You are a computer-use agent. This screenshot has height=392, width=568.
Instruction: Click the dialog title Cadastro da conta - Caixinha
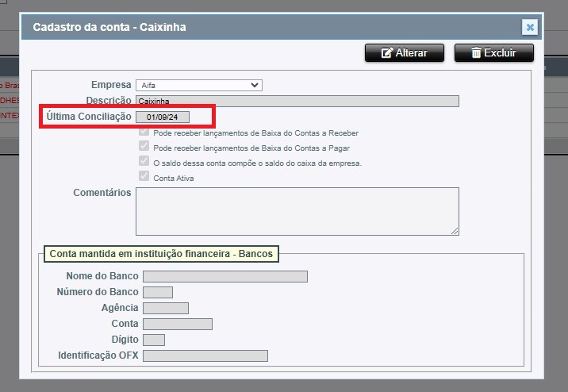pos(109,27)
